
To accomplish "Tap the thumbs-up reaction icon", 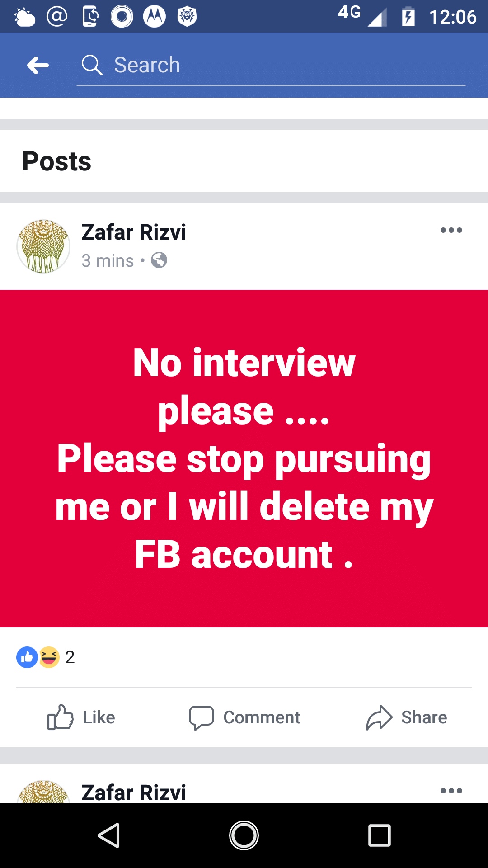I will point(27,657).
